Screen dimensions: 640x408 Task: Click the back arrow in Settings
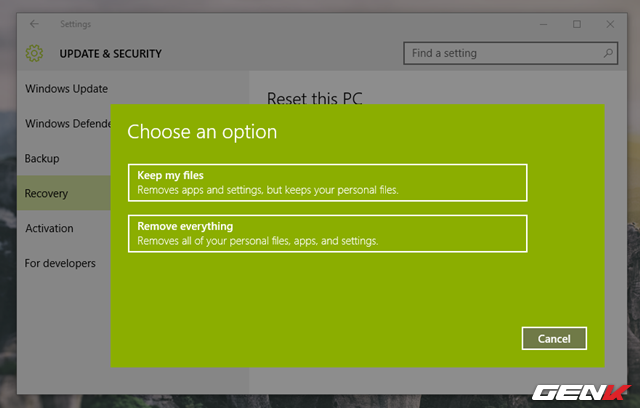pos(35,23)
